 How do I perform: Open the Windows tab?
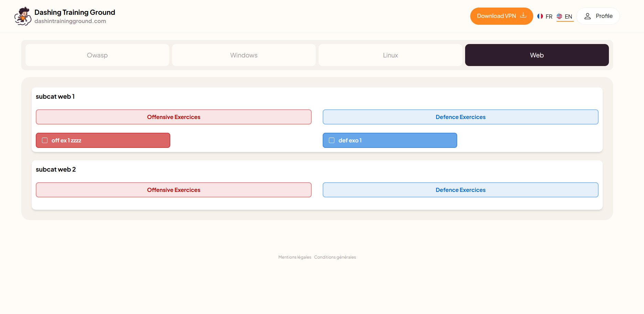pos(244,55)
